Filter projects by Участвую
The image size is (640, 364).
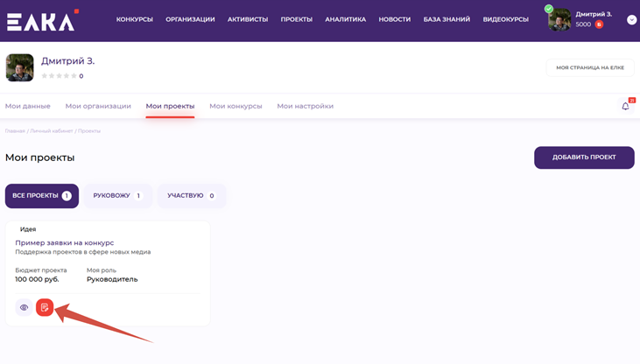[x=191, y=196]
